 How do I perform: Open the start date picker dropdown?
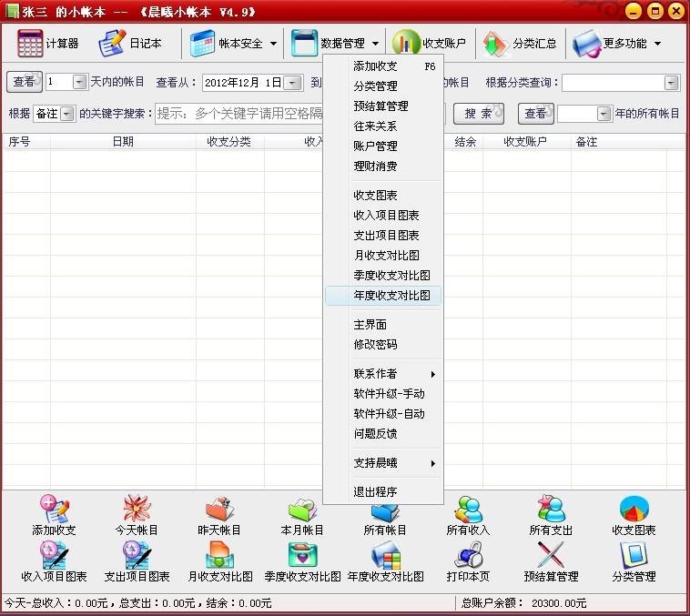[292, 83]
